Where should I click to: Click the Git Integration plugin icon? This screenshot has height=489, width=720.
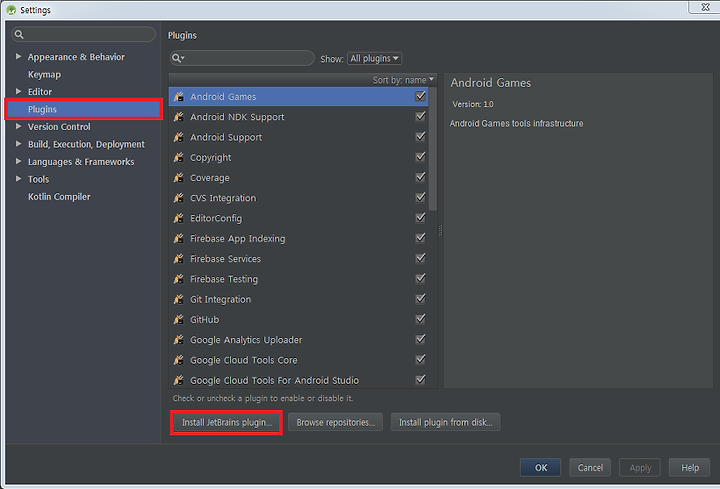click(x=179, y=299)
